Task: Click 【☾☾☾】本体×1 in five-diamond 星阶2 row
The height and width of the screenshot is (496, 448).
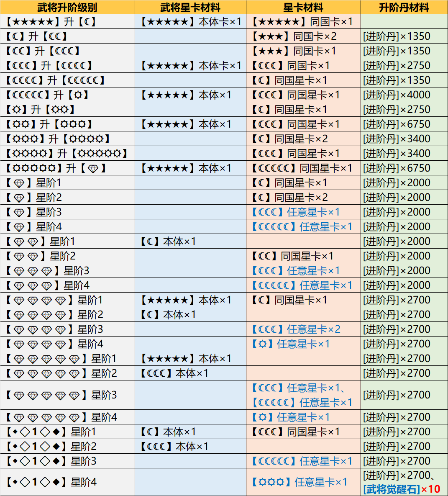Action: tap(190, 373)
